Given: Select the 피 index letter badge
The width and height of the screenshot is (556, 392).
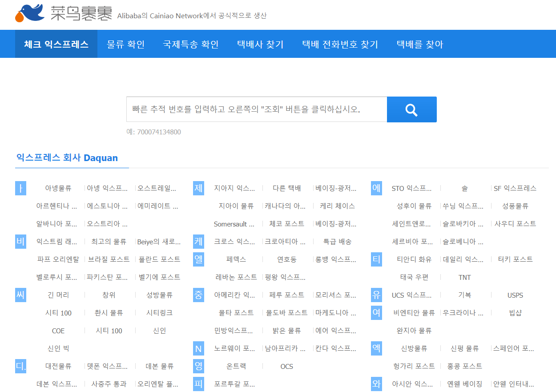Looking at the screenshot, I should (198, 384).
